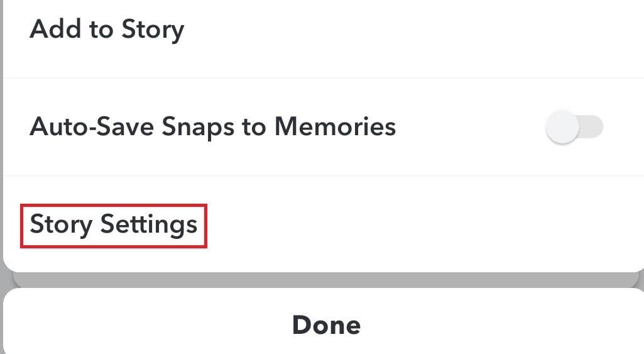This screenshot has width=644, height=354.
Task: Close the story options menu via Done
Action: pyautogui.click(x=326, y=324)
